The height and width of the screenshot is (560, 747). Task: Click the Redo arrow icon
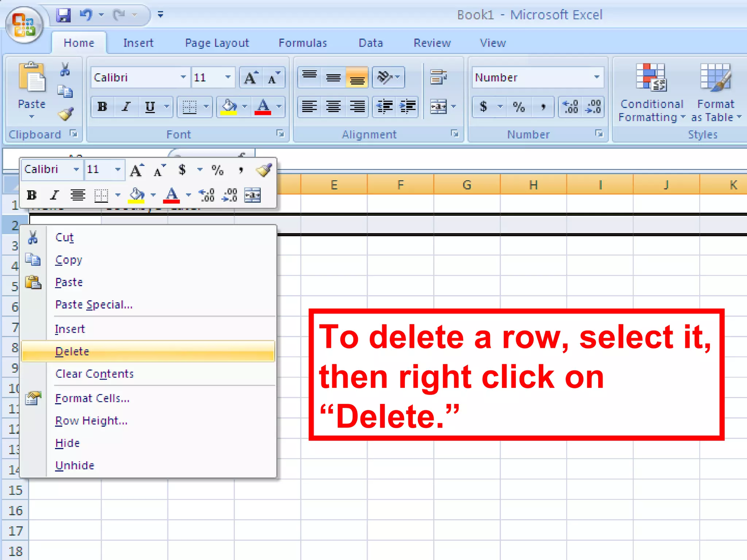[x=119, y=15]
